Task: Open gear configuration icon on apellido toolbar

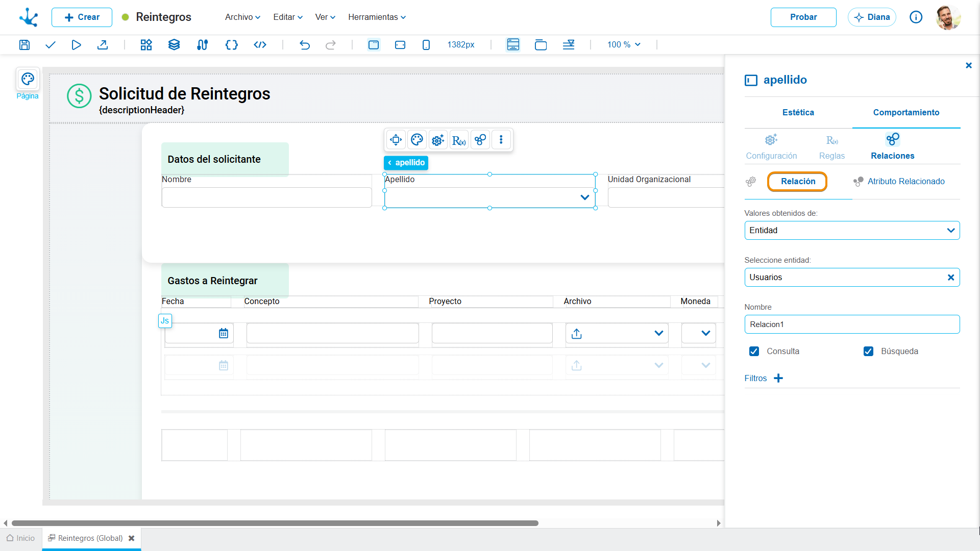Action: [x=438, y=140]
